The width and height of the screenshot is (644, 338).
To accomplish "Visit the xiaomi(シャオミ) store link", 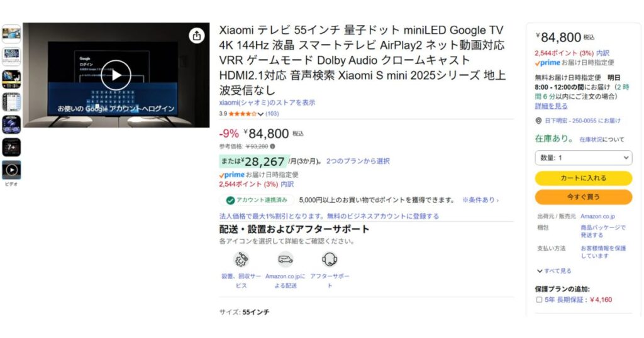I will (x=267, y=102).
